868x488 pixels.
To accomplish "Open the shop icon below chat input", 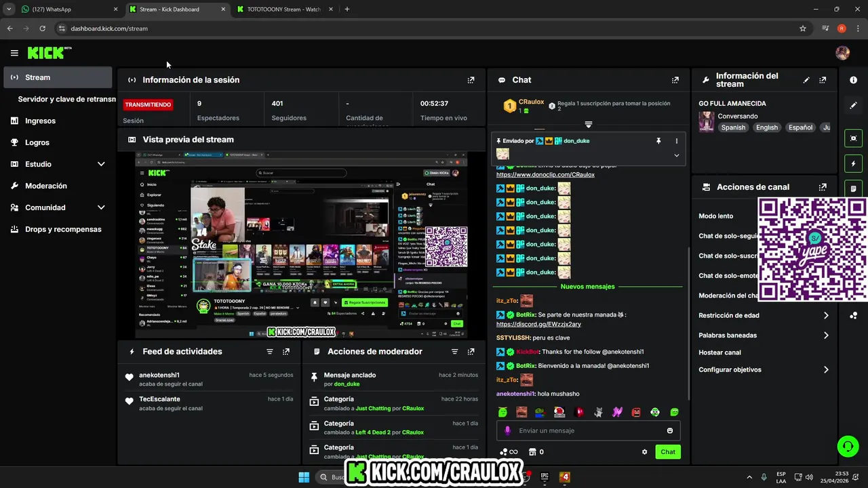I will [532, 452].
